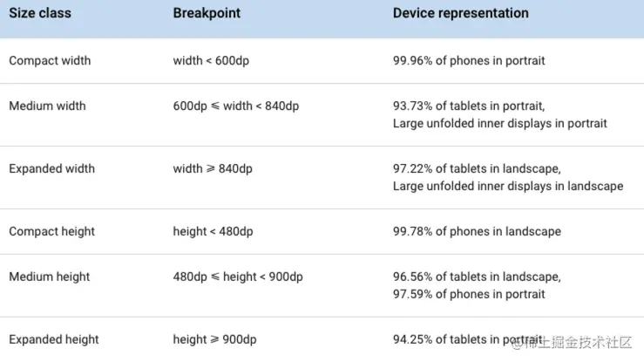Click the Device representation column header

(x=460, y=14)
